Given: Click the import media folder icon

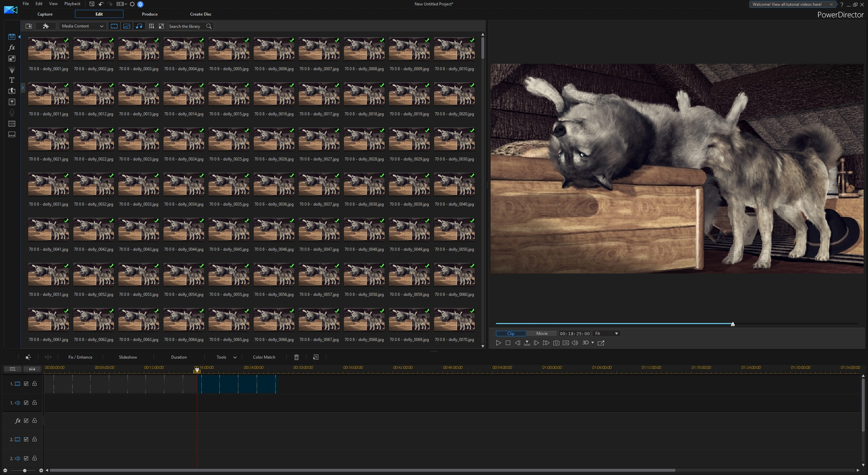Looking at the screenshot, I should tap(29, 26).
